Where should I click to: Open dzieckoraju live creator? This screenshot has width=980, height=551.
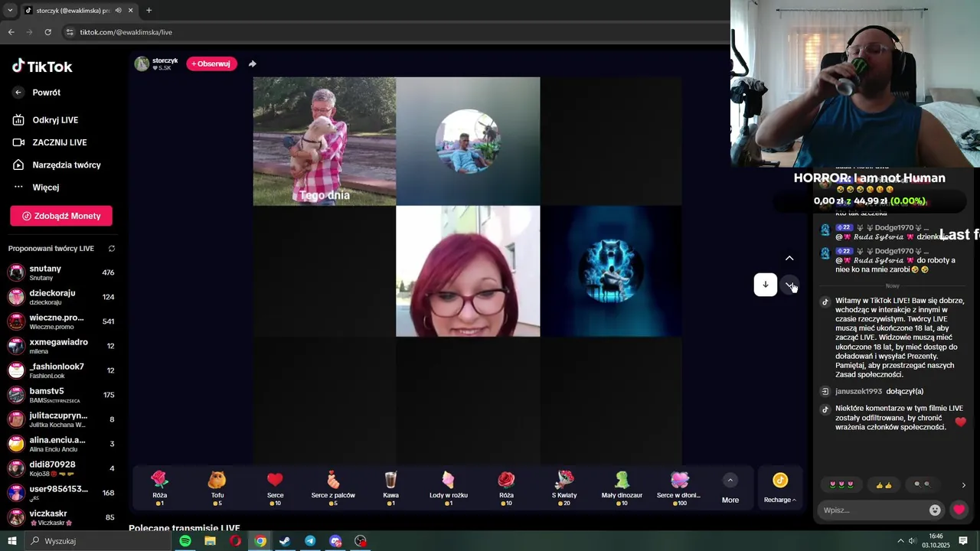tap(61, 297)
